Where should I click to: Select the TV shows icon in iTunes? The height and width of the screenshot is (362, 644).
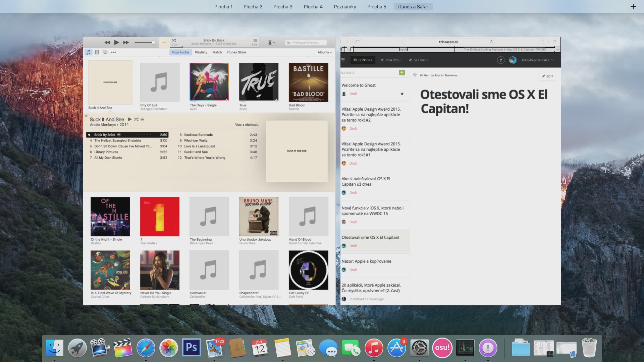[105, 52]
